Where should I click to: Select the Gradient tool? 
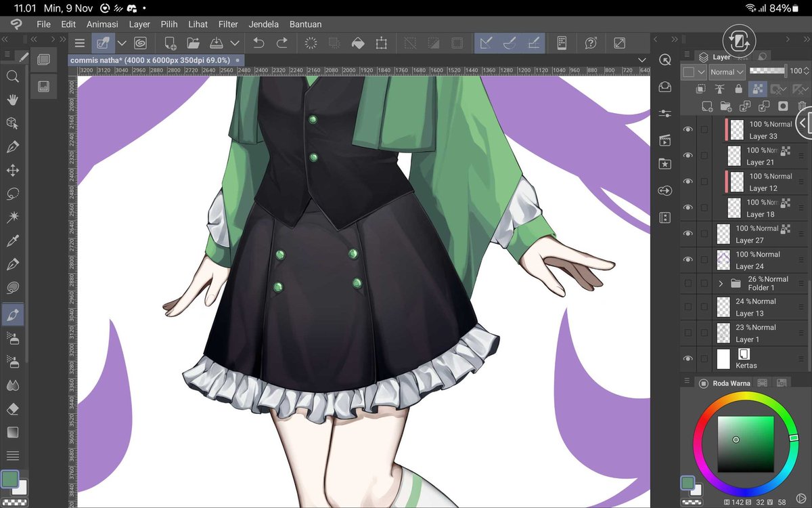tap(12, 432)
